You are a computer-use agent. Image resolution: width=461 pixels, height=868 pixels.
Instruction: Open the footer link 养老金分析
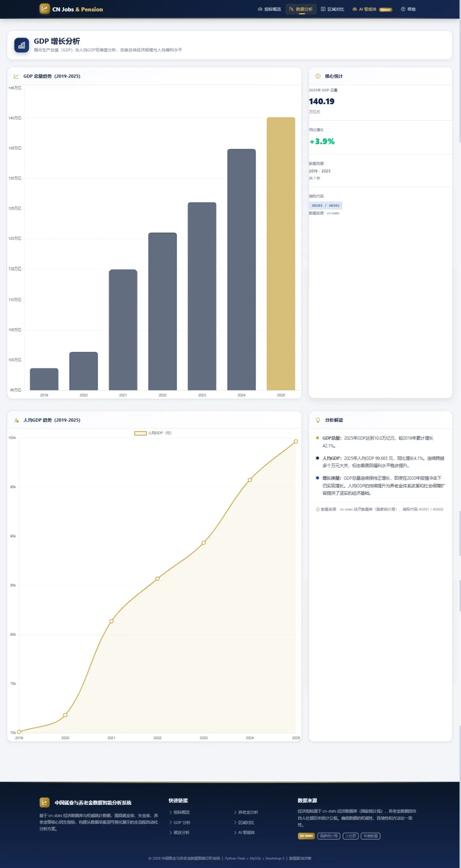(246, 813)
